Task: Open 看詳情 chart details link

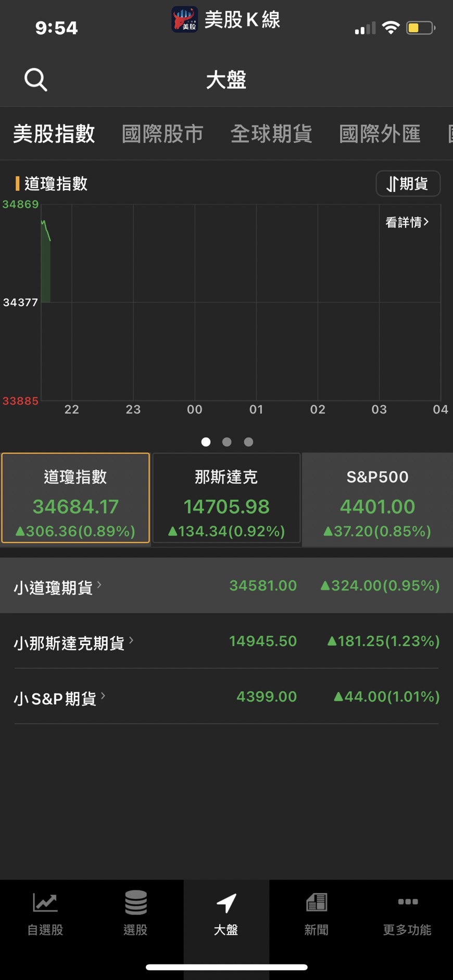Action: pyautogui.click(x=407, y=222)
